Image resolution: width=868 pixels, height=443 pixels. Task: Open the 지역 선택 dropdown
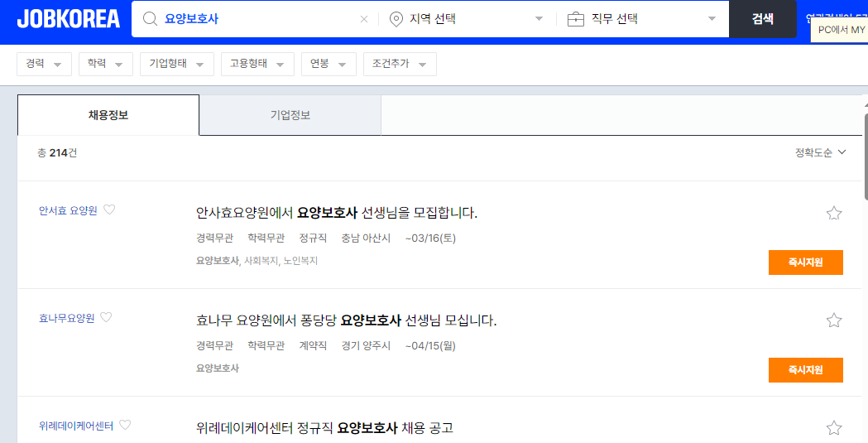click(466, 19)
